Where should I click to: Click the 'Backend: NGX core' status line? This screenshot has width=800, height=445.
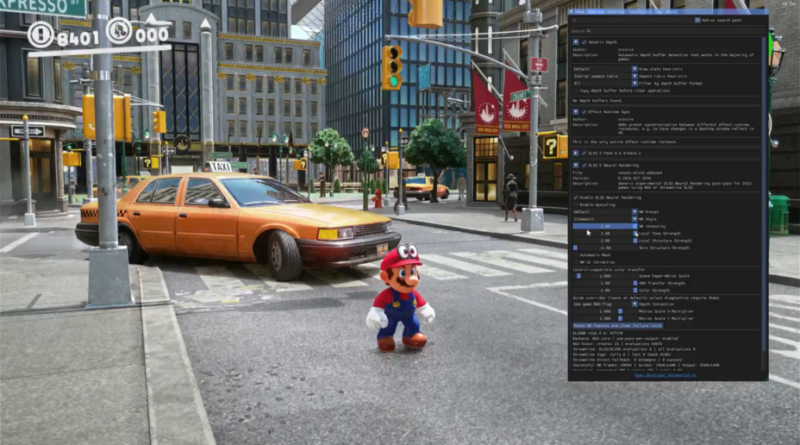[625, 338]
